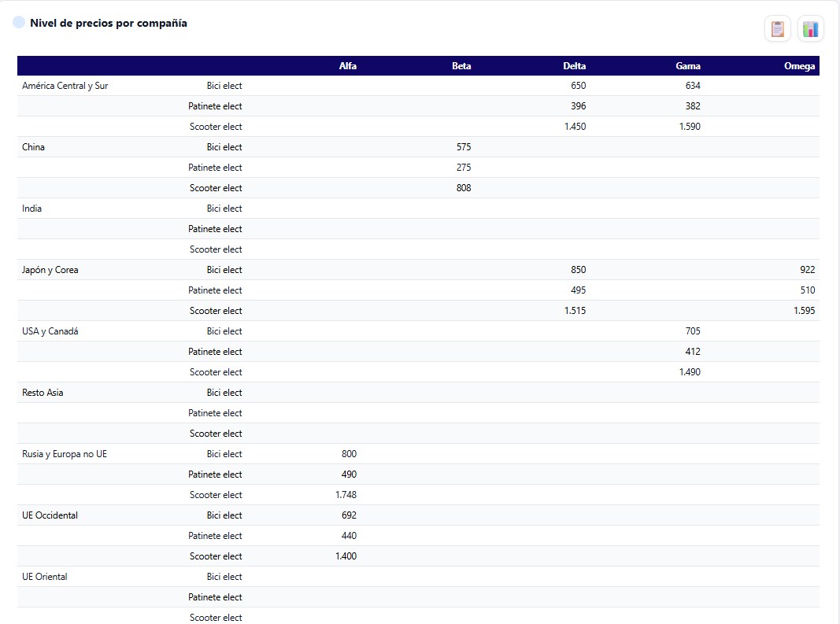Click the 922 Omega bici price

807,270
